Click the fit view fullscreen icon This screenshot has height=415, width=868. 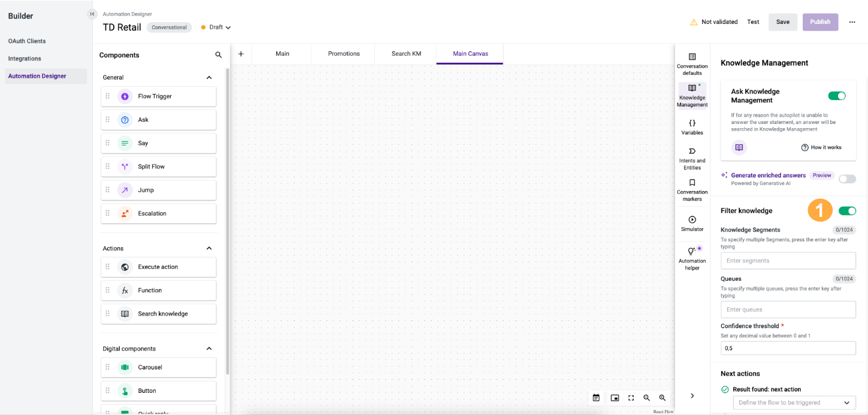point(631,398)
